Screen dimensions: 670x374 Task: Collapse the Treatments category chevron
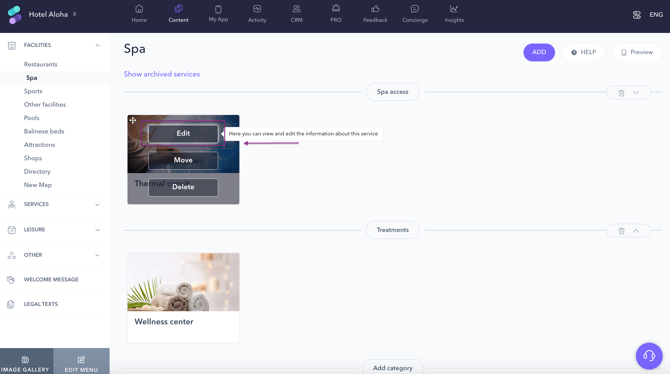pos(636,231)
